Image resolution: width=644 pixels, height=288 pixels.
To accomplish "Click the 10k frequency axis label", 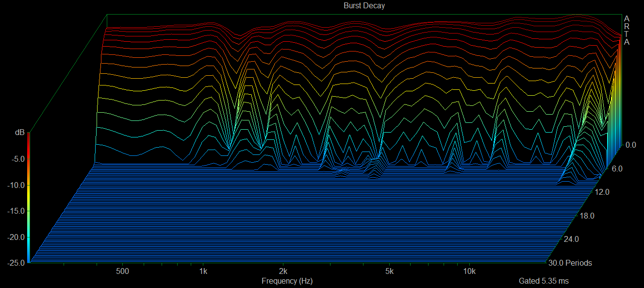I will (x=469, y=271).
